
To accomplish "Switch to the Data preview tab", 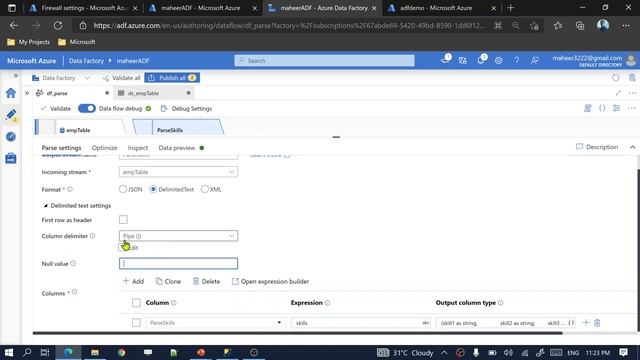I will [x=181, y=148].
